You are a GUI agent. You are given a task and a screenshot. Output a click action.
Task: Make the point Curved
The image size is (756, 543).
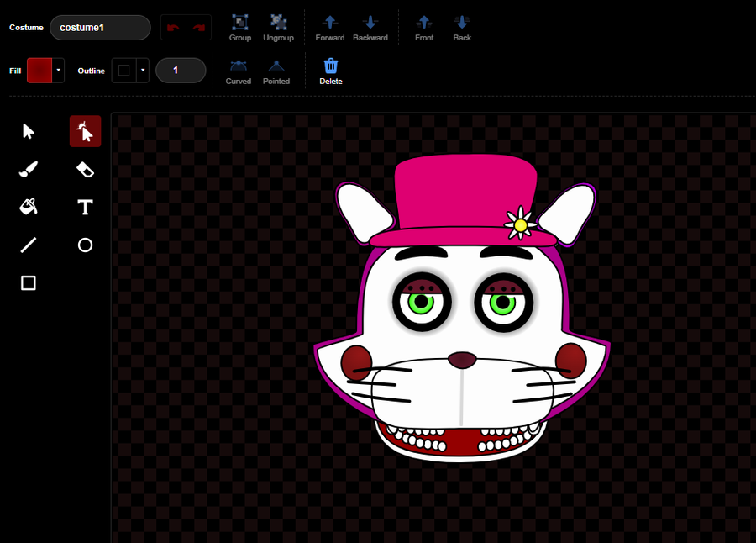[x=239, y=72]
